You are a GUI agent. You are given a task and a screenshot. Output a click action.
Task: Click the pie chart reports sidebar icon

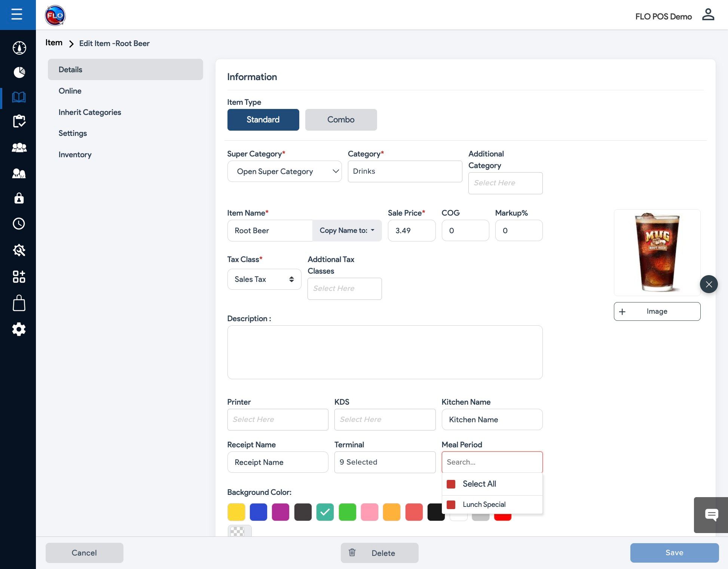pos(19,72)
